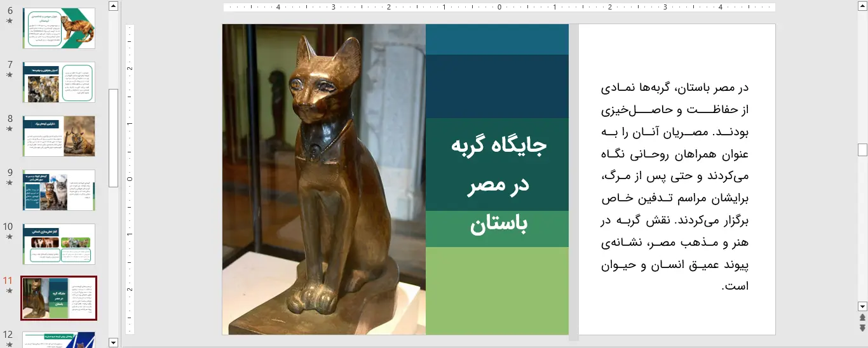
Task: Click the light green block below title
Action: pyautogui.click(x=497, y=290)
